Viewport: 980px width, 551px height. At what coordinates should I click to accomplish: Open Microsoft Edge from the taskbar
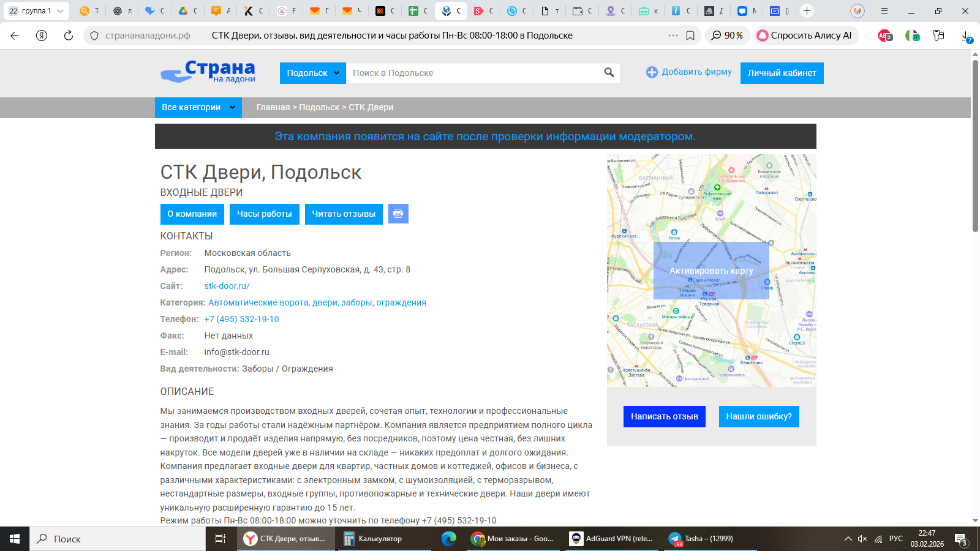coord(449,539)
